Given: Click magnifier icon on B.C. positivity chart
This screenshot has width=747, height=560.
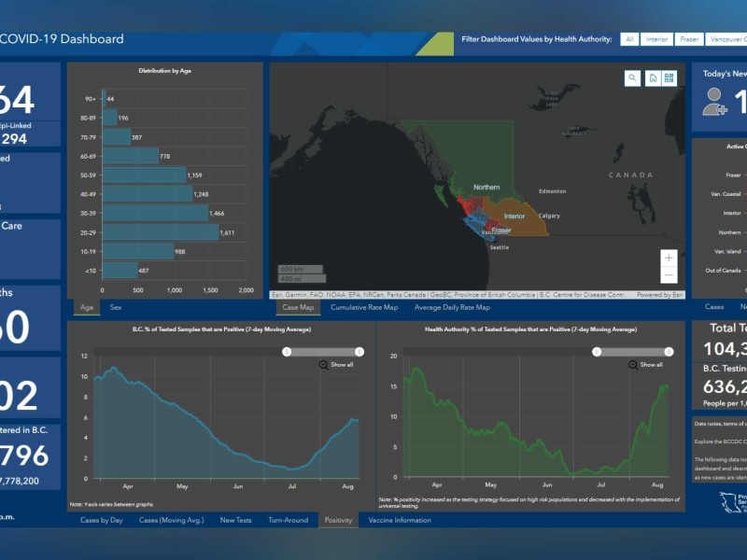Looking at the screenshot, I should [323, 365].
